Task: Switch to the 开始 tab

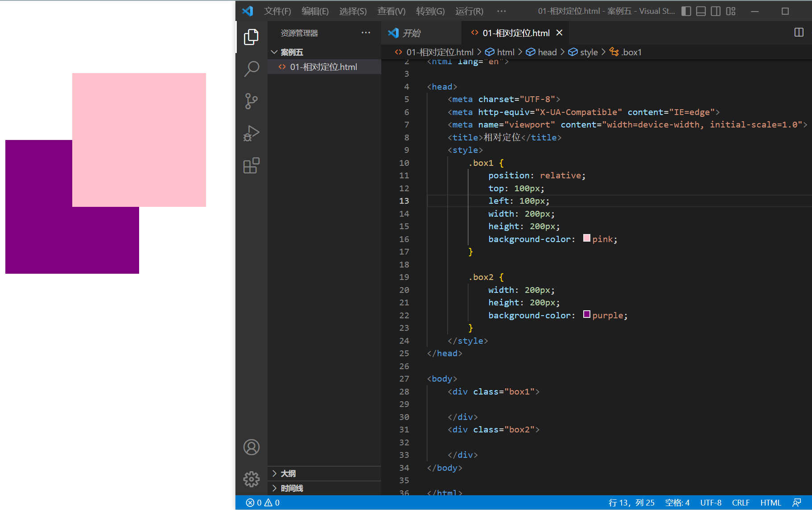Action: tap(421, 33)
